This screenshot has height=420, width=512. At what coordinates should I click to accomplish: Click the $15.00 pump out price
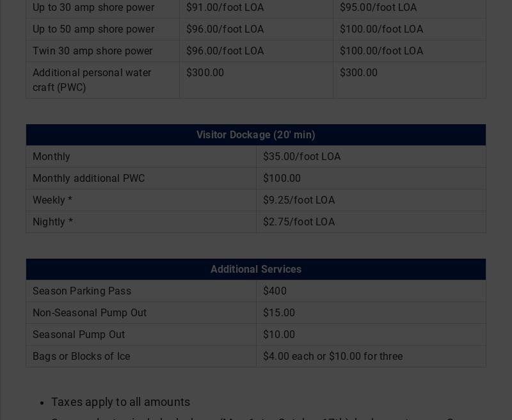click(279, 313)
